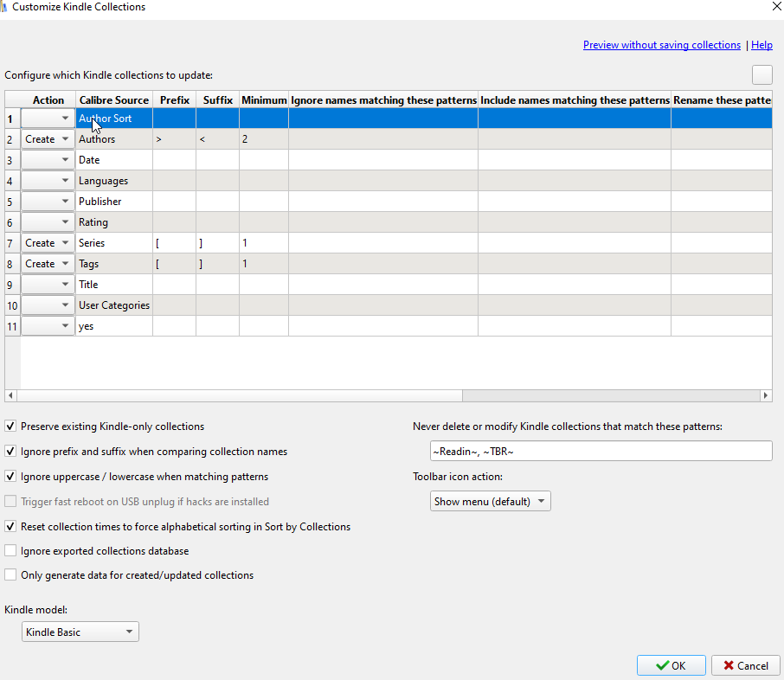
Task: Select the Title source cell
Action: tap(114, 285)
